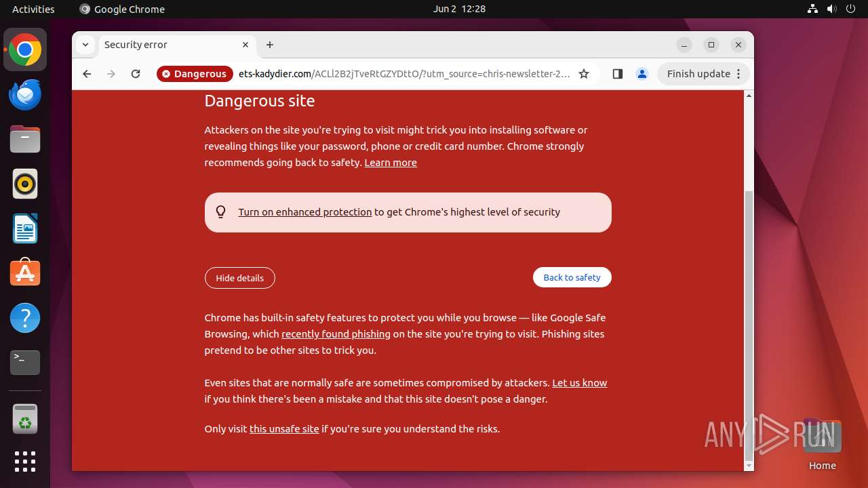Click Turn on enhanced protection link

[305, 212]
